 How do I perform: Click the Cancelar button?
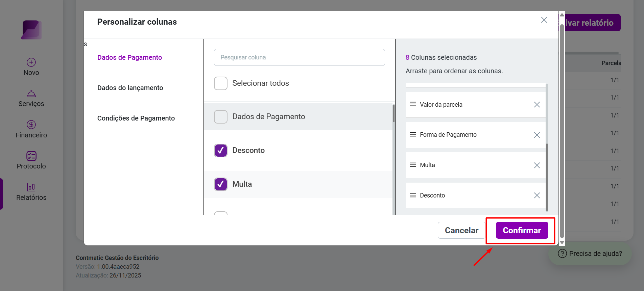(x=461, y=230)
